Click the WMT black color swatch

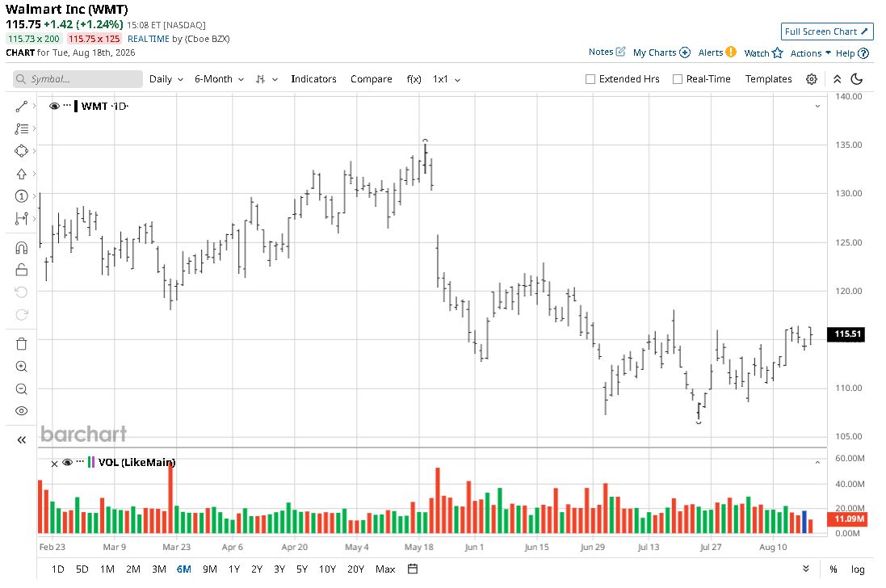(76, 106)
